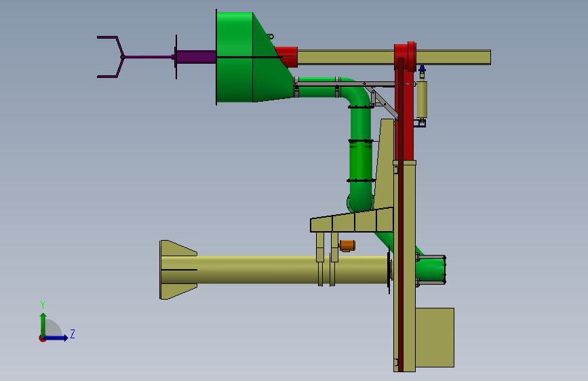Click the blue Z axis arrow of triad

pyautogui.click(x=56, y=338)
